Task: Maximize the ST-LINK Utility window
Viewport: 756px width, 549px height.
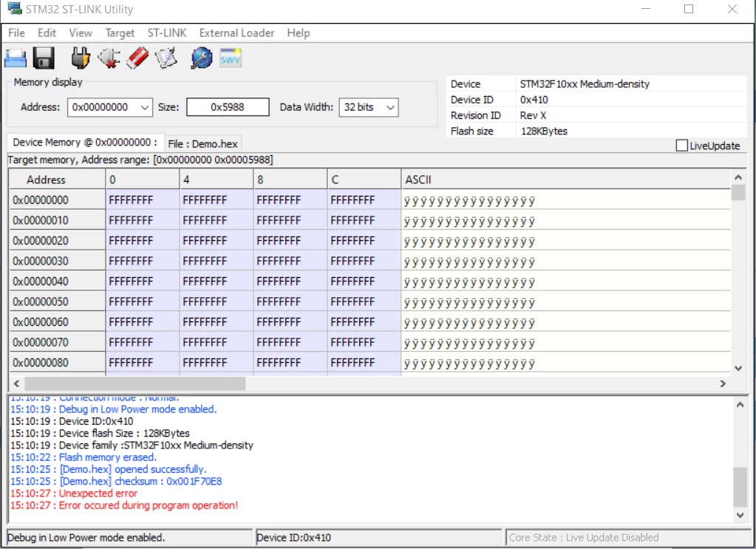Action: [689, 9]
